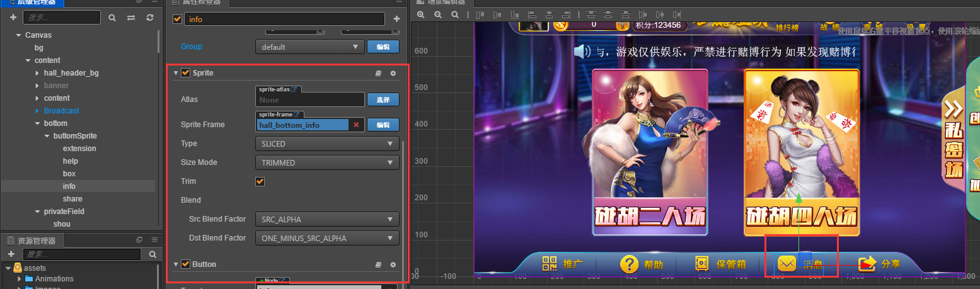Distribute nodes by bottom edges
The width and height of the screenshot is (980, 289).
pyautogui.click(x=627, y=14)
